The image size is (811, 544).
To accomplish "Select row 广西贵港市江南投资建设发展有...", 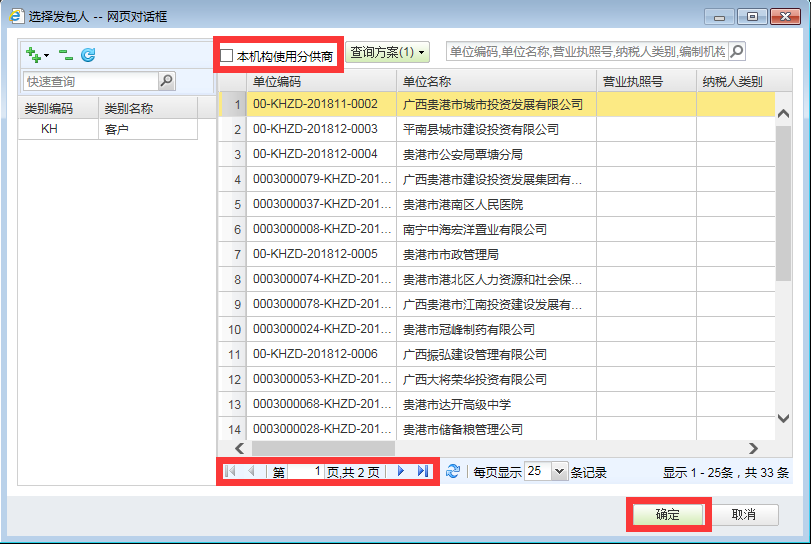I will point(497,304).
